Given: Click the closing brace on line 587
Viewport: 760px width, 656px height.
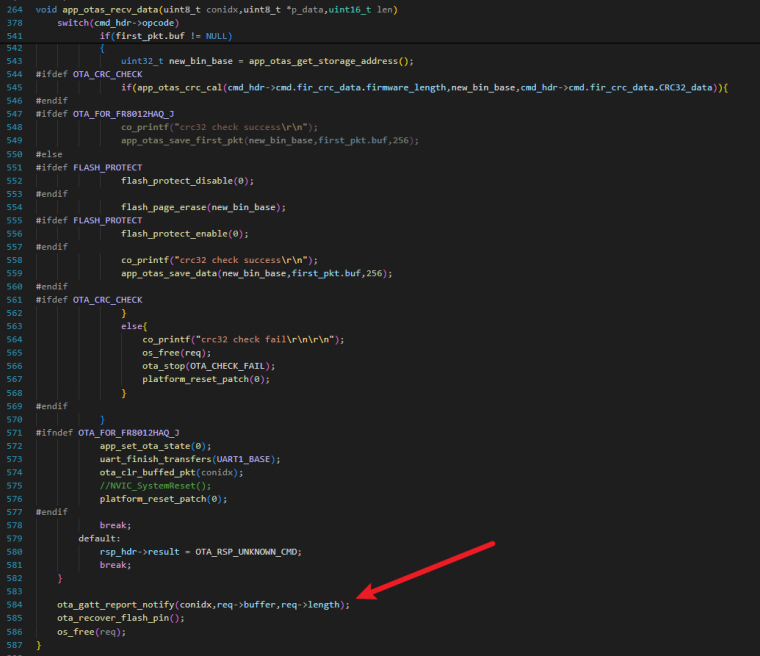Looking at the screenshot, I should tap(39, 645).
